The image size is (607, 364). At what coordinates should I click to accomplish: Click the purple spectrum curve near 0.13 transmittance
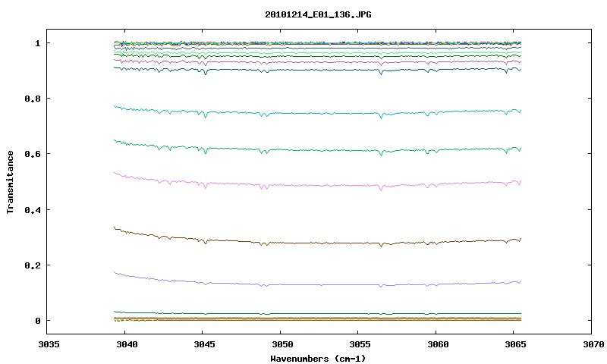click(x=317, y=284)
